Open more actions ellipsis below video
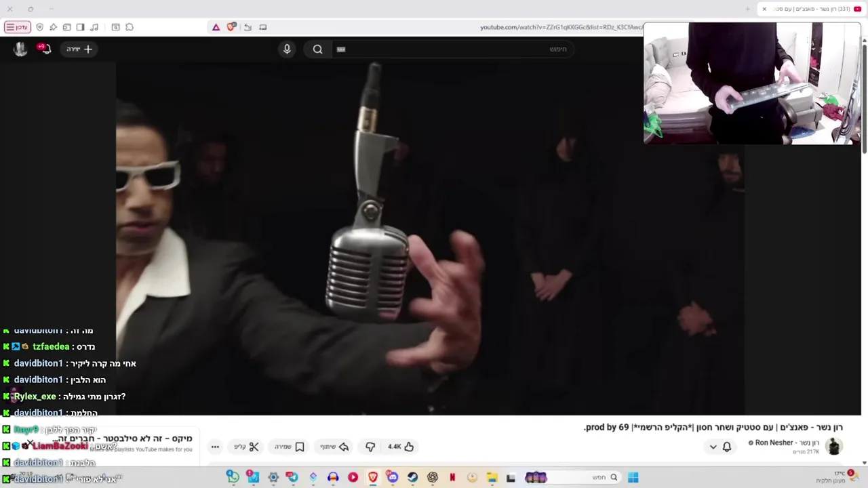The height and width of the screenshot is (488, 868). pyautogui.click(x=215, y=447)
